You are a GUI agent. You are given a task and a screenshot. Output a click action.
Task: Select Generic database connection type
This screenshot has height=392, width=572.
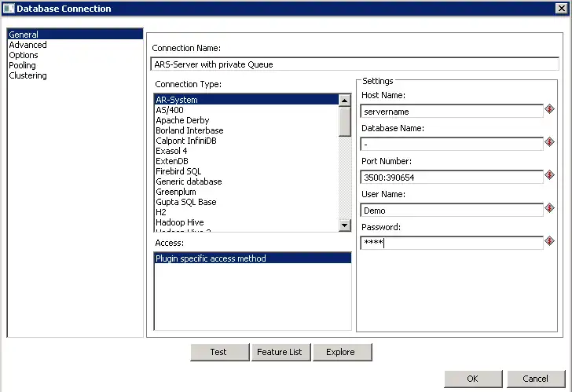[247, 181]
